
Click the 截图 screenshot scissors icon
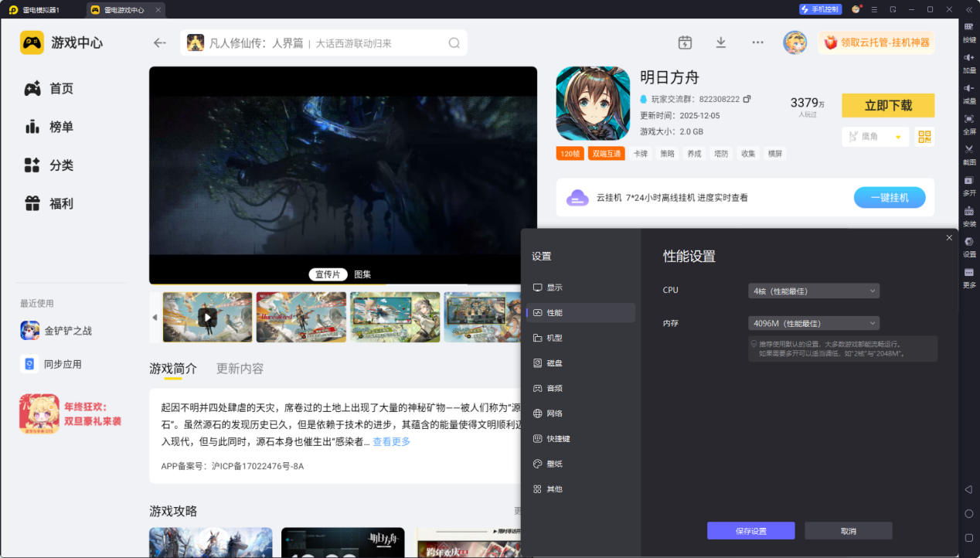pyautogui.click(x=969, y=148)
